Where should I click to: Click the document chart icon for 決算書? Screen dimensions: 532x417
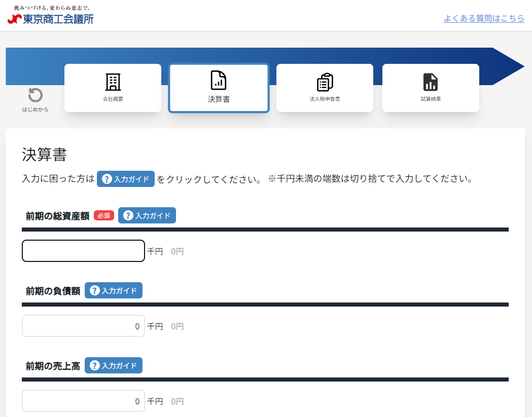[219, 81]
